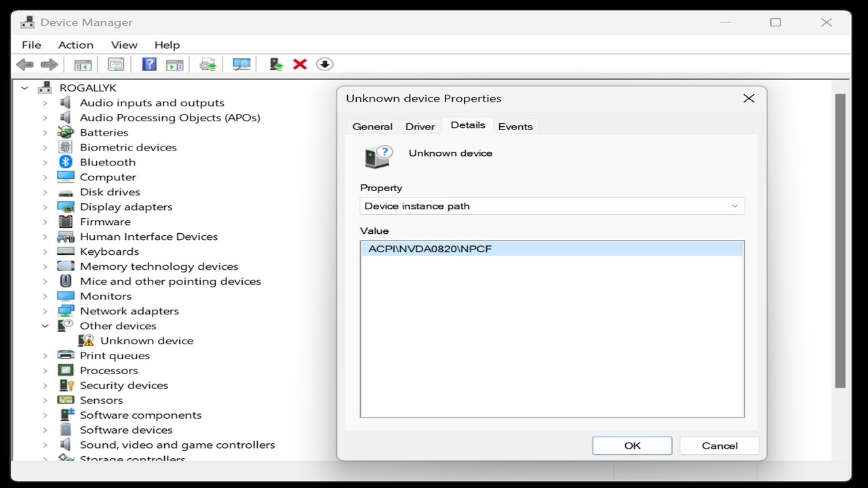Click the Help toolbar icon
This screenshot has width=868, height=488.
tap(149, 64)
